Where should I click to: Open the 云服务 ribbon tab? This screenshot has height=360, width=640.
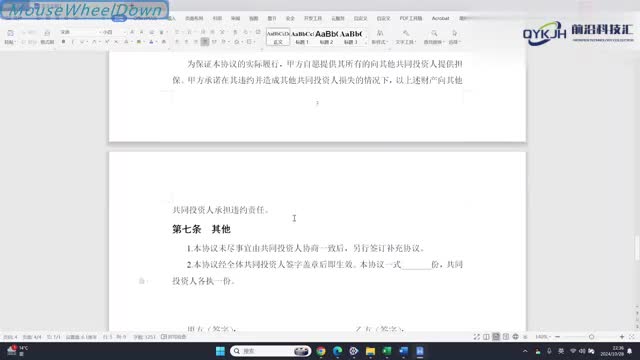[338, 18]
